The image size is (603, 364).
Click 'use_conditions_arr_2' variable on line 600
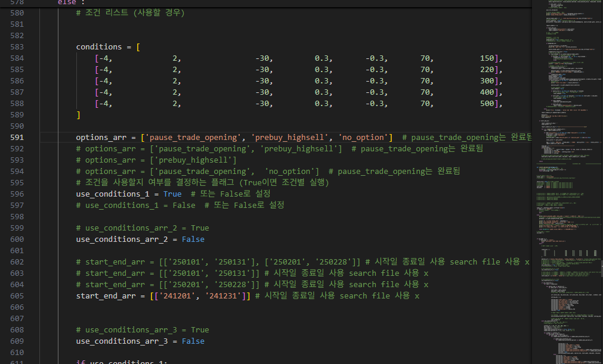[122, 239]
